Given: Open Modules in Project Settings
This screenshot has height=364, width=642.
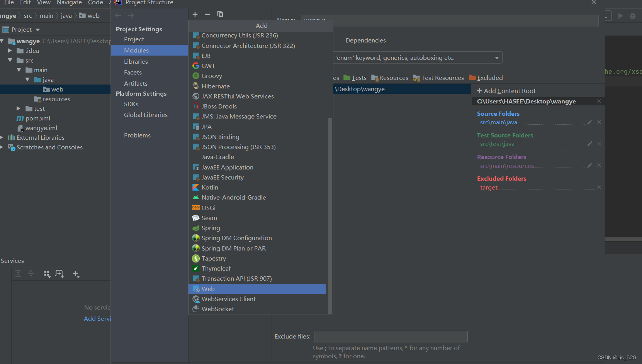Looking at the screenshot, I should [149, 50].
